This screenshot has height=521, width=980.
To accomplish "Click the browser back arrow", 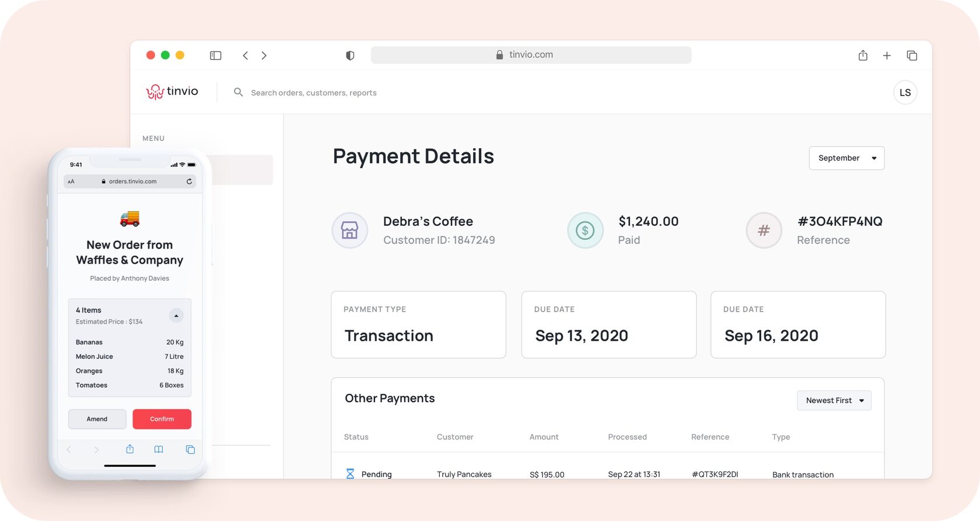I will pos(246,55).
